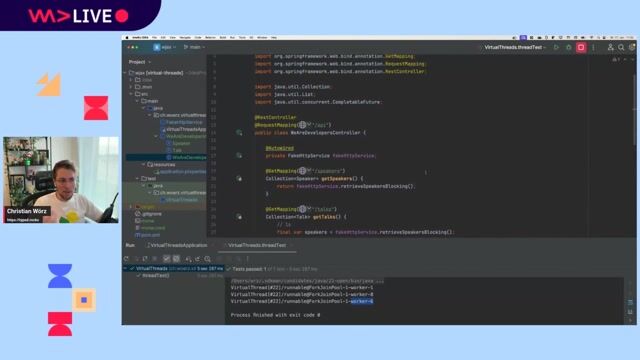Click the Rerun icon in Run toolbar
Image resolution: width=640 pixels, height=360 pixels.
[x=127, y=259]
